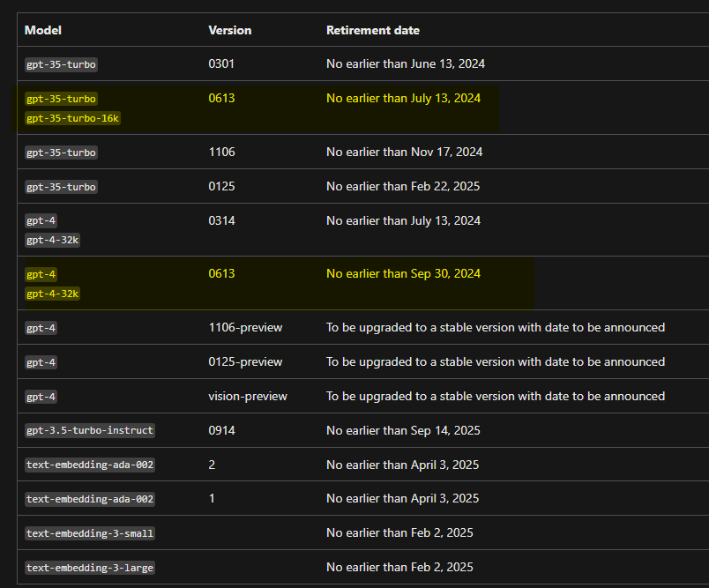This screenshot has height=588, width=709.
Task: Click the text-embedding-3-small model tag
Action: [x=90, y=533]
